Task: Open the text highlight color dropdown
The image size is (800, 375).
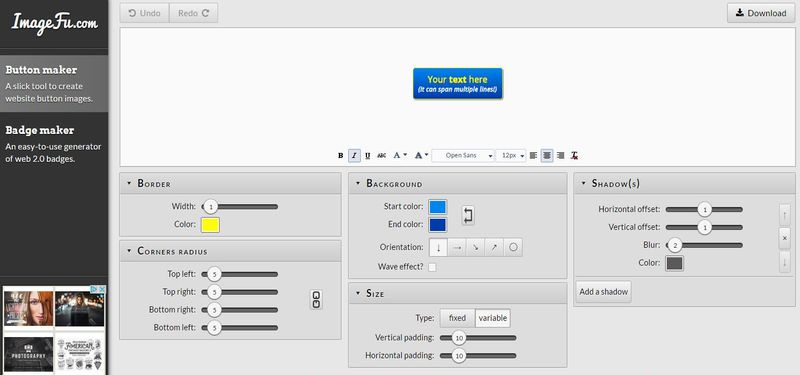Action: click(421, 156)
